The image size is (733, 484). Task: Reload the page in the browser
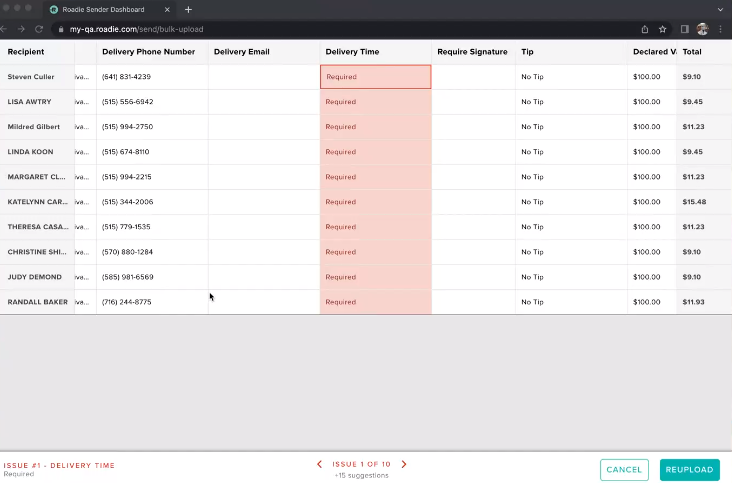tap(39, 29)
